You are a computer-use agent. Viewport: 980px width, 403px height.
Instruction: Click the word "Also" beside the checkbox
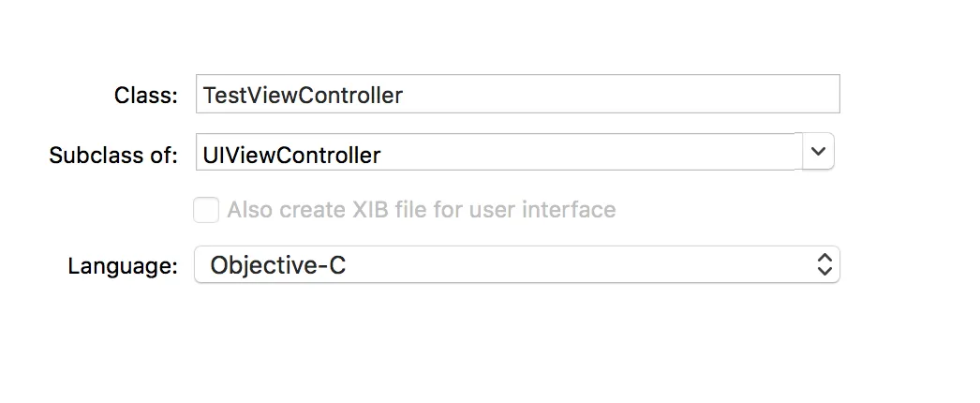[x=249, y=210]
